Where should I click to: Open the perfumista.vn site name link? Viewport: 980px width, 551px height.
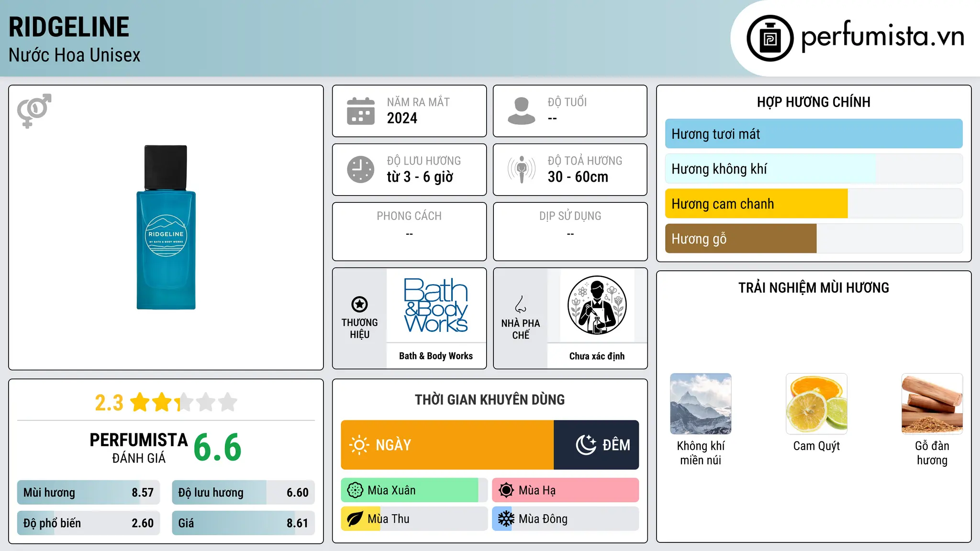[882, 36]
